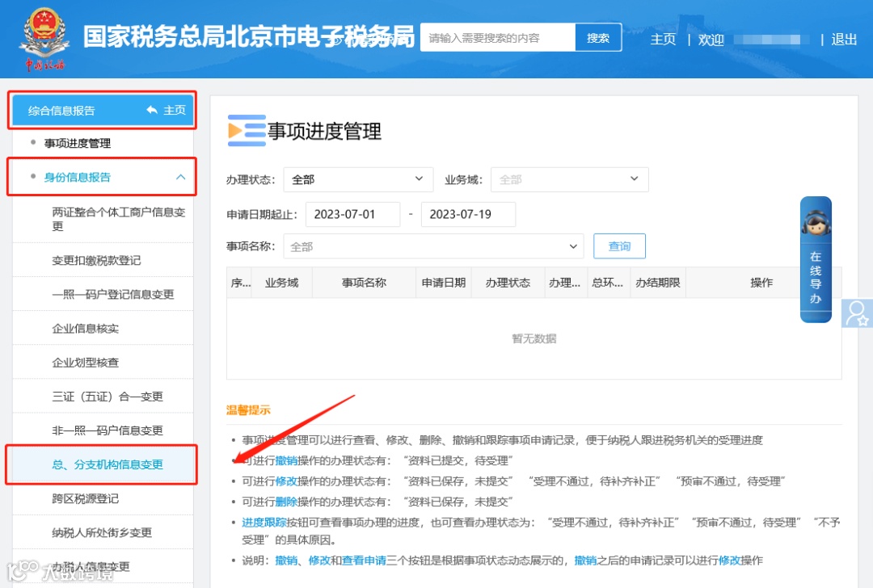
Task: Click the 主页 link in header
Action: [x=663, y=40]
